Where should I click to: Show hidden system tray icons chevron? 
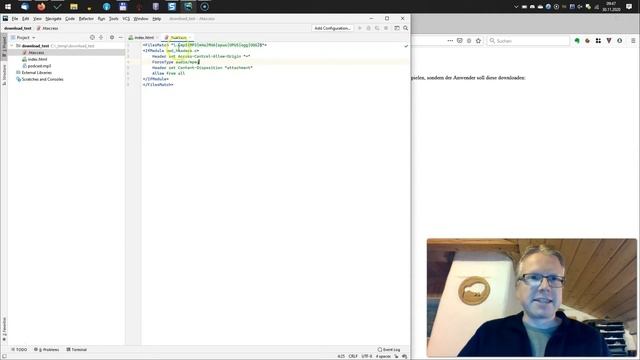pos(516,7)
